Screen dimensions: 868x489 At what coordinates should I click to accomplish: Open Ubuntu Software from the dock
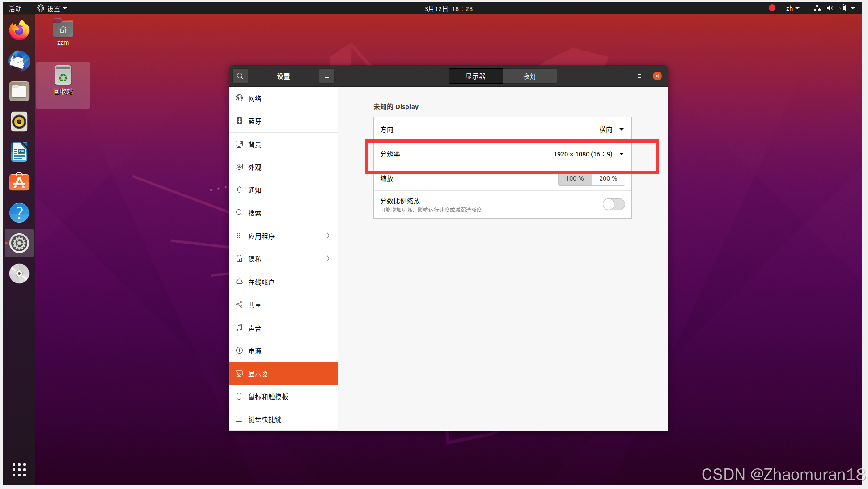pyautogui.click(x=19, y=182)
